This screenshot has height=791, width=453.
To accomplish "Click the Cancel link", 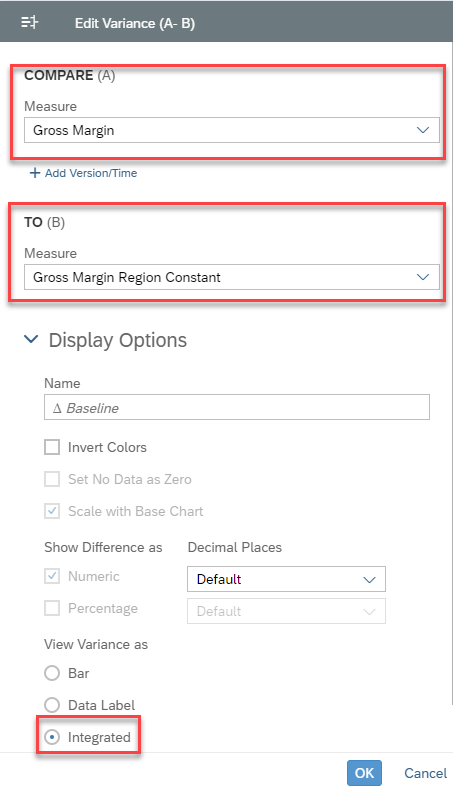I will coord(425,773).
